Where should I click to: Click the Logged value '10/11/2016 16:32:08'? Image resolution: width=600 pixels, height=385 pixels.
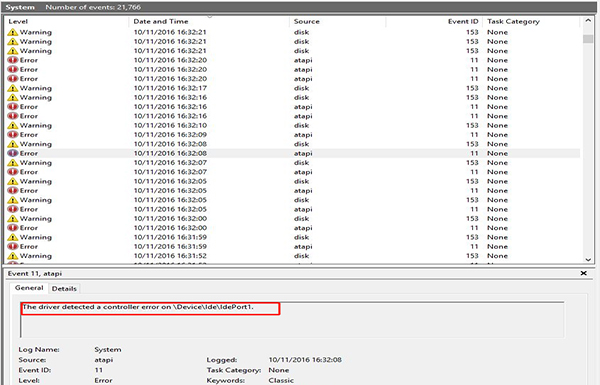[x=305, y=360]
